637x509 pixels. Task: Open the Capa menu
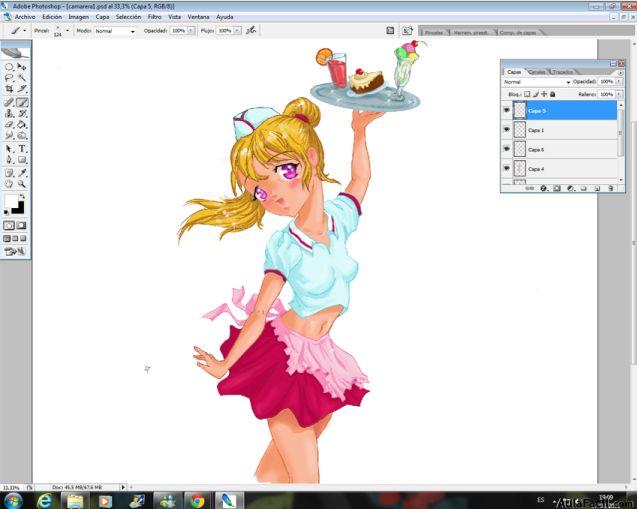coord(102,17)
